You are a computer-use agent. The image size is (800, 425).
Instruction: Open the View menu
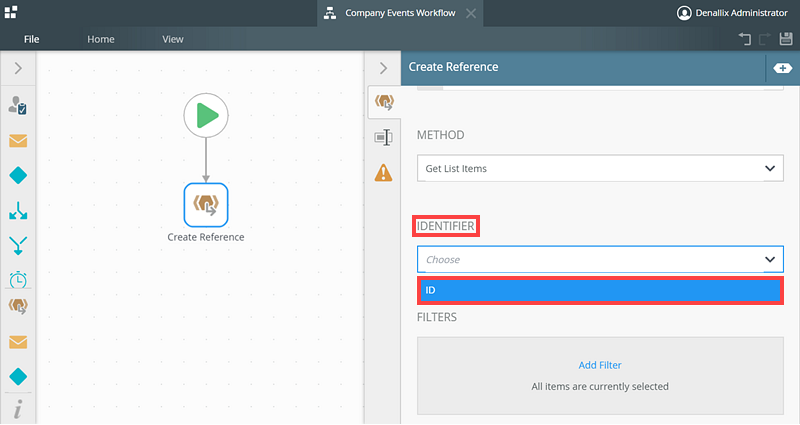click(x=172, y=39)
